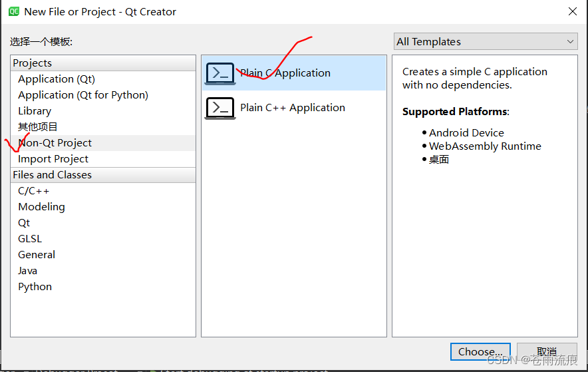The height and width of the screenshot is (372, 588).
Task: Click the Projects section header
Action: point(103,63)
